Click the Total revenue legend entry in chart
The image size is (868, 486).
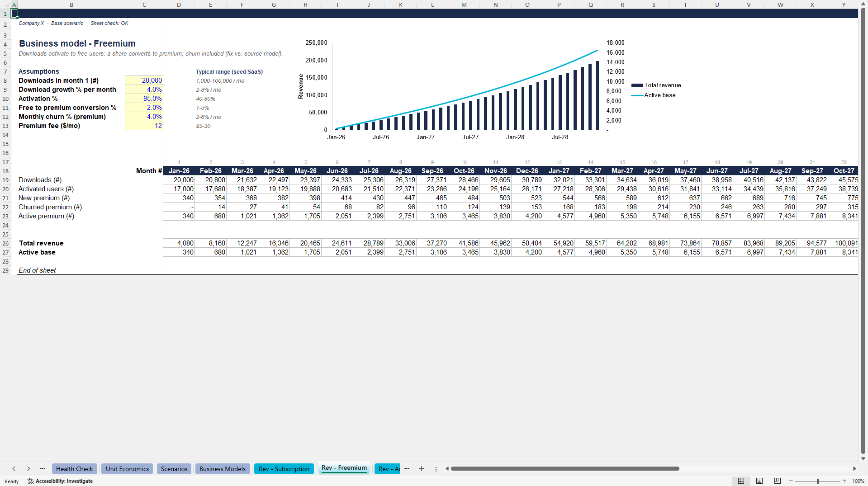pyautogui.click(x=656, y=85)
